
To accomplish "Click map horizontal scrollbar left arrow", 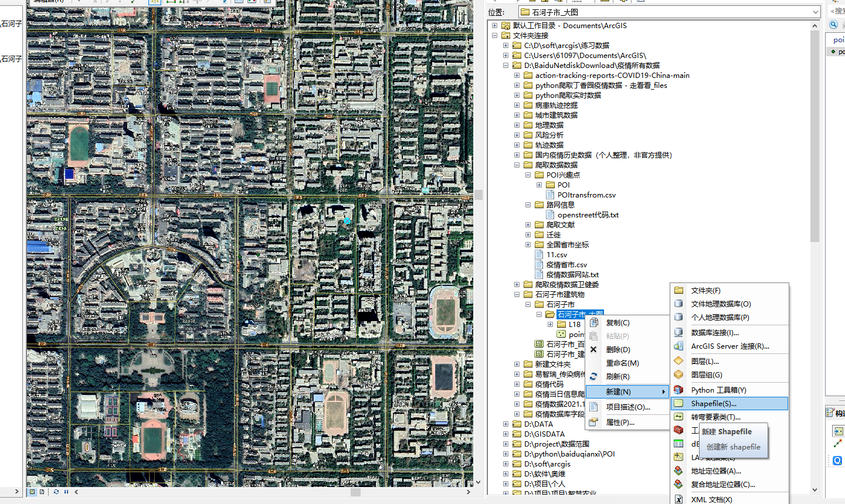I will [x=77, y=492].
